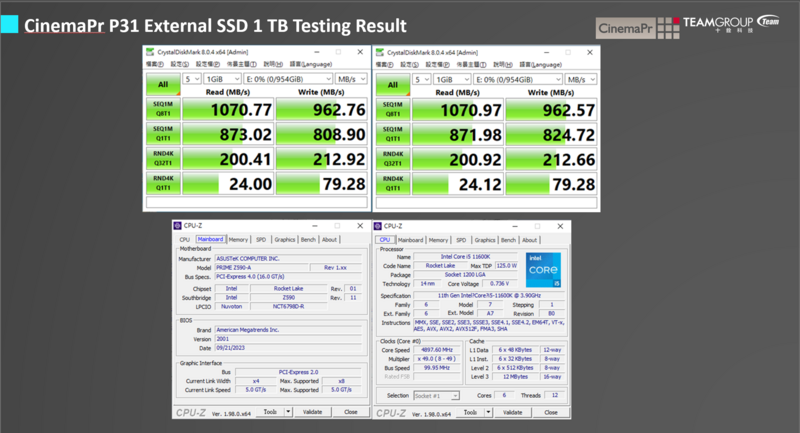Viewport: 800px width, 433px height.
Task: Open 1GiB size dropdown in right CrystalDiskMark
Action: pyautogui.click(x=452, y=80)
